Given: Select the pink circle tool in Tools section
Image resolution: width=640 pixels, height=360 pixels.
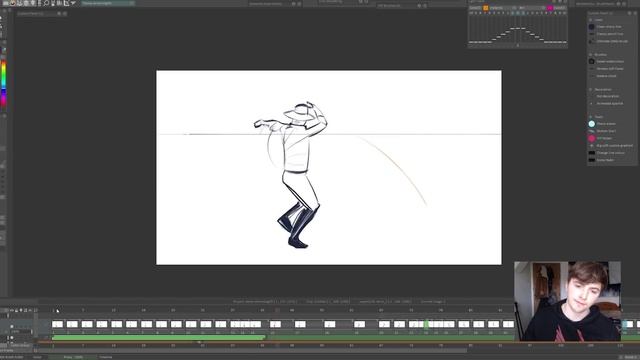Looking at the screenshot, I should pyautogui.click(x=591, y=138).
